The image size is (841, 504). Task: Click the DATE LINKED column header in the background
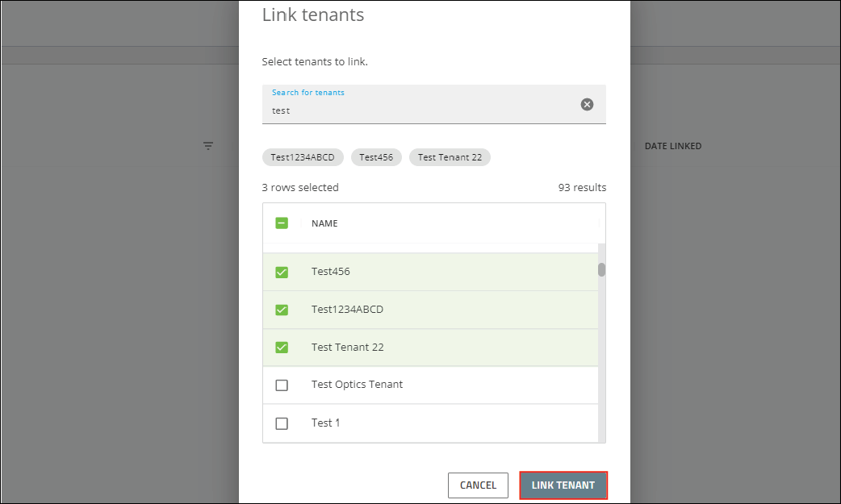(673, 146)
